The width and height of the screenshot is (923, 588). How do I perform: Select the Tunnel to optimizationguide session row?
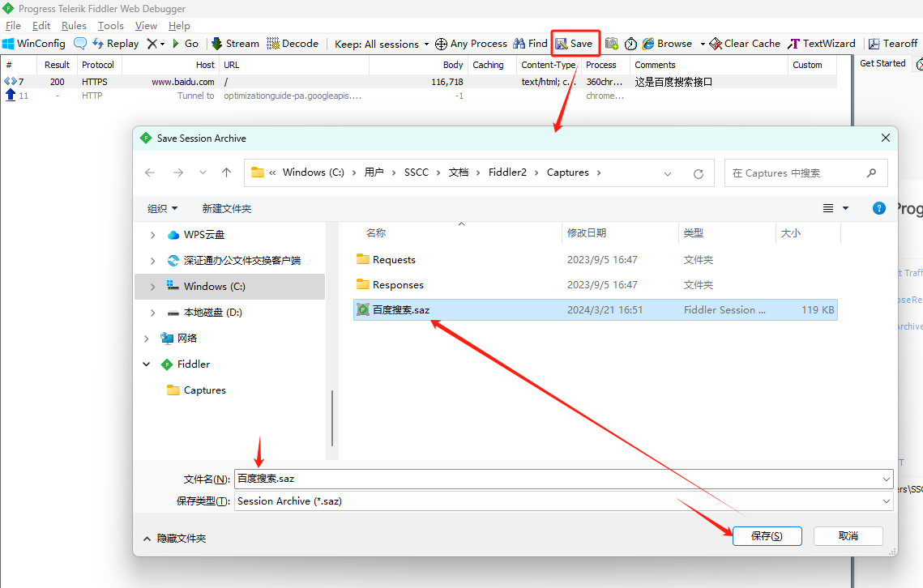419,96
